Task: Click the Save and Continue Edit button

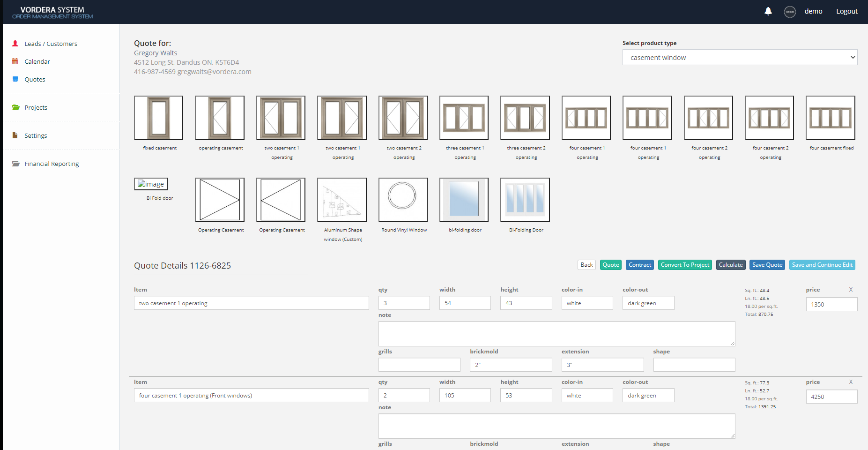Action: [x=822, y=265]
